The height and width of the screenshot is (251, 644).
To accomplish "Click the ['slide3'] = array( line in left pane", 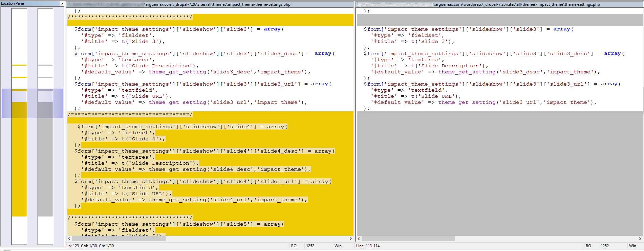I will pyautogui.click(x=179, y=29).
